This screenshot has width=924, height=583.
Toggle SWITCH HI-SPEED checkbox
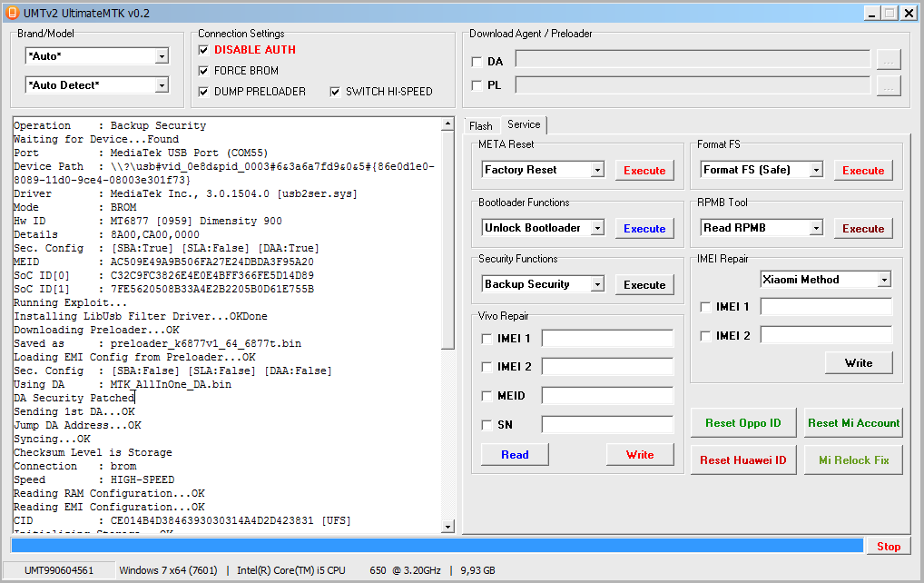point(335,92)
